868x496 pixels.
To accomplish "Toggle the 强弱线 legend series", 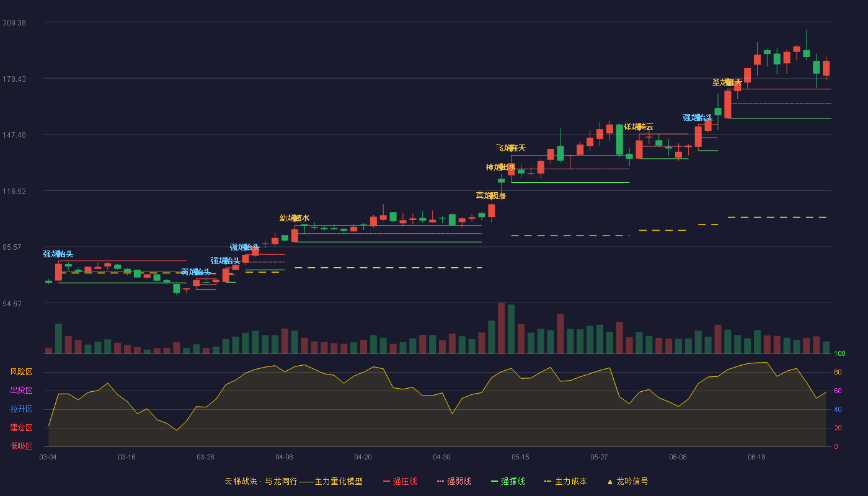I will point(454,481).
